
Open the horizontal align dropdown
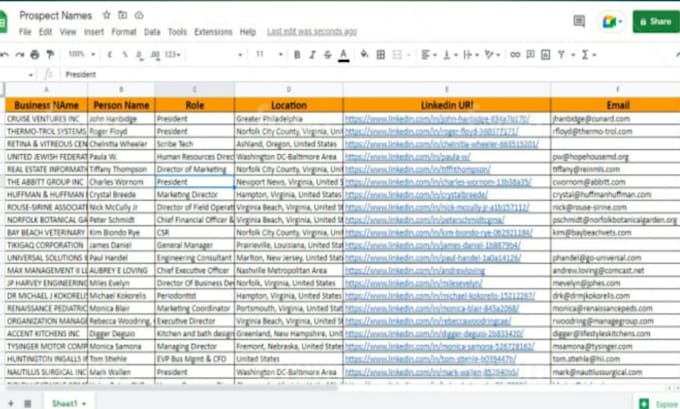(428, 55)
